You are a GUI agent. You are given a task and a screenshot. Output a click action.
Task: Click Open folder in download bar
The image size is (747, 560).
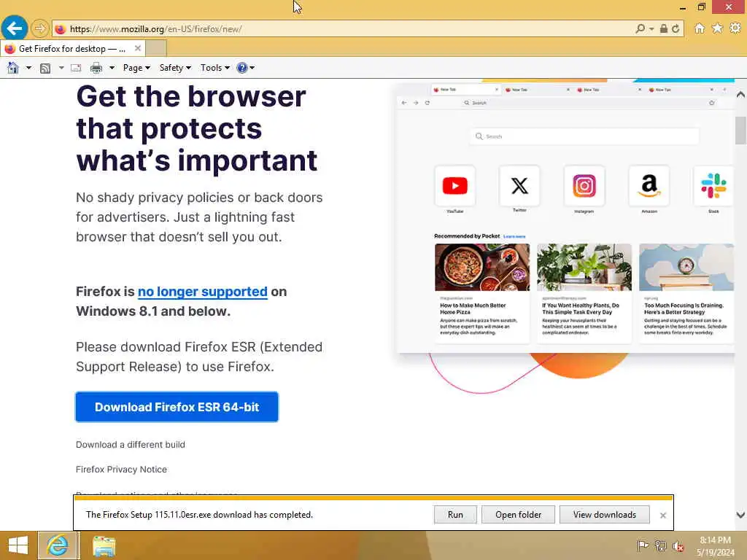(518, 515)
